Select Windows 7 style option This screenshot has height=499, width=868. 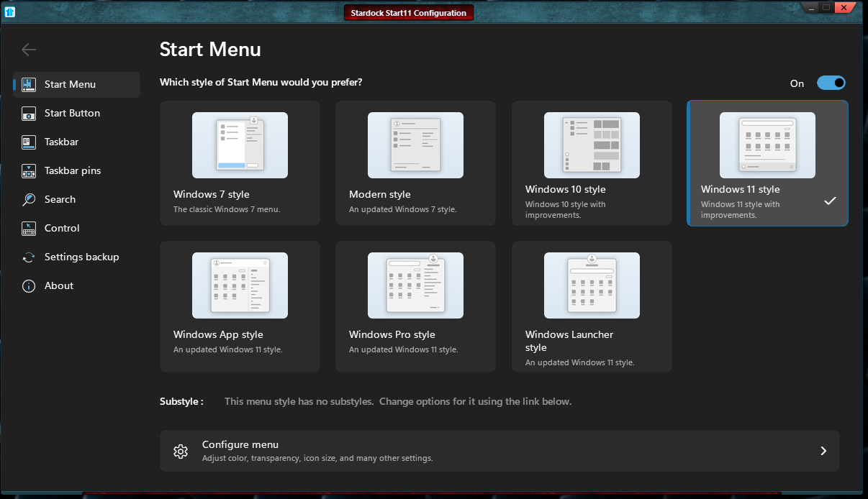click(x=240, y=163)
